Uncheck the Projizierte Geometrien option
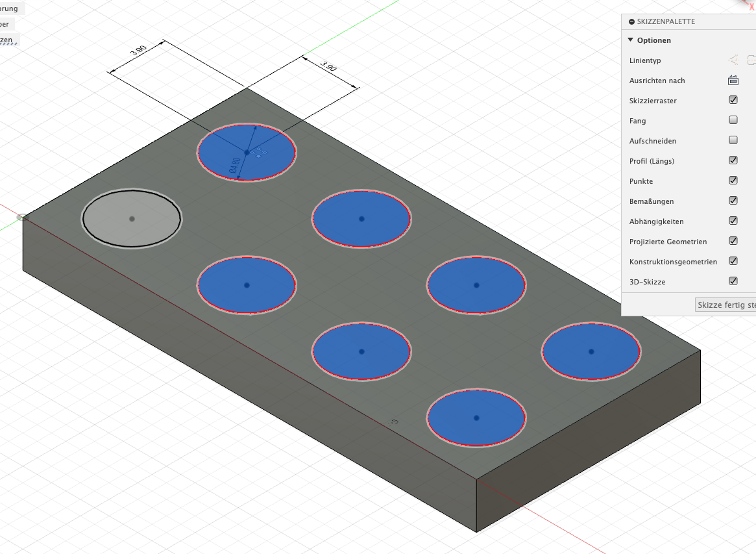756x554 pixels. [733, 241]
